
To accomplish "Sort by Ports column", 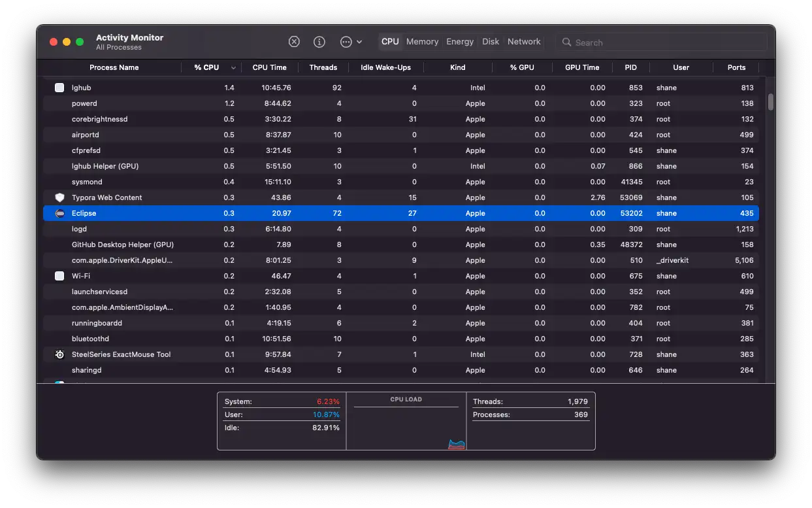I will point(736,67).
